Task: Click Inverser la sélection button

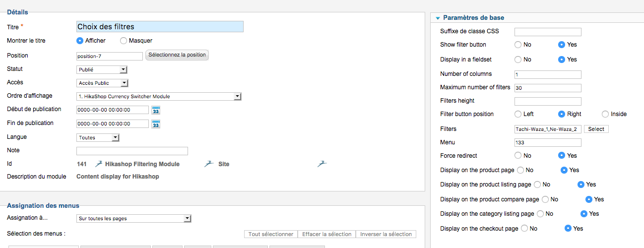Action: (386, 234)
